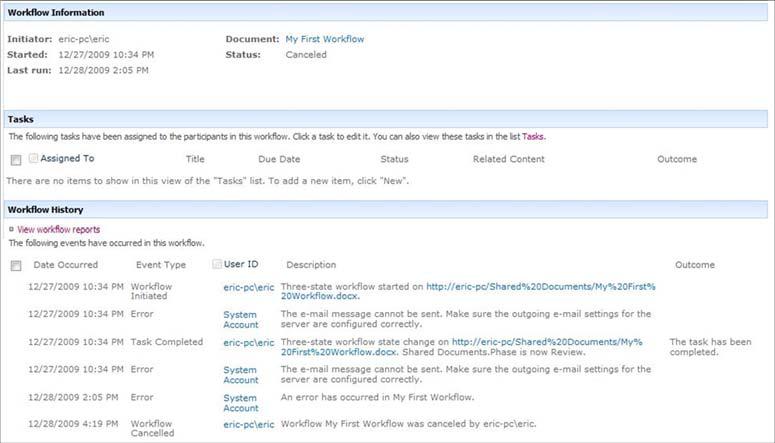This screenshot has width=775, height=443.
Task: Open eric-pc\eric user in Workflow Cancelled row
Action: pyautogui.click(x=248, y=425)
